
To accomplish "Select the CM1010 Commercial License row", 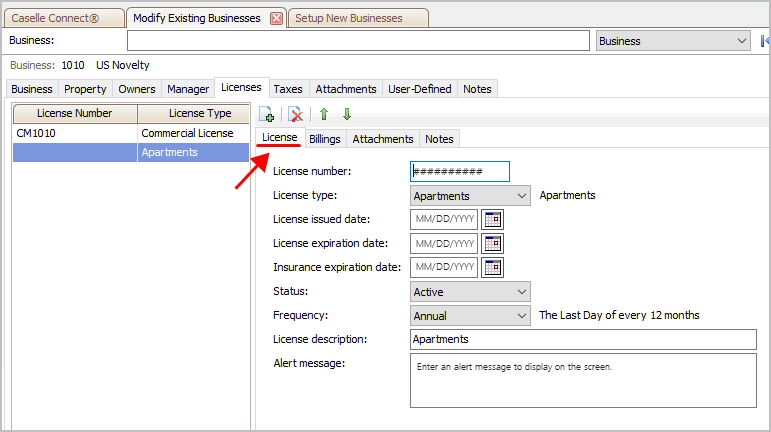I will 130,133.
